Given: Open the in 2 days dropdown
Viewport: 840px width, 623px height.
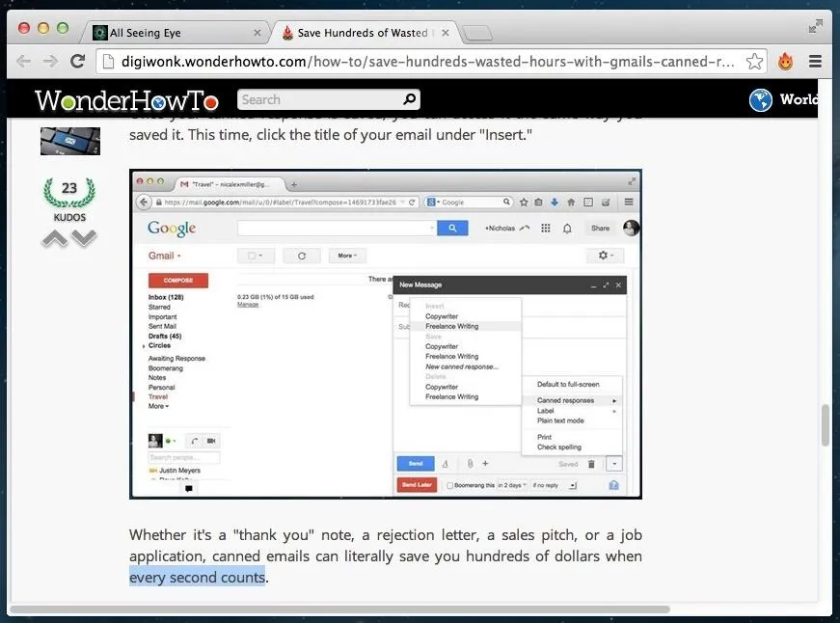Looking at the screenshot, I should coord(512,485).
